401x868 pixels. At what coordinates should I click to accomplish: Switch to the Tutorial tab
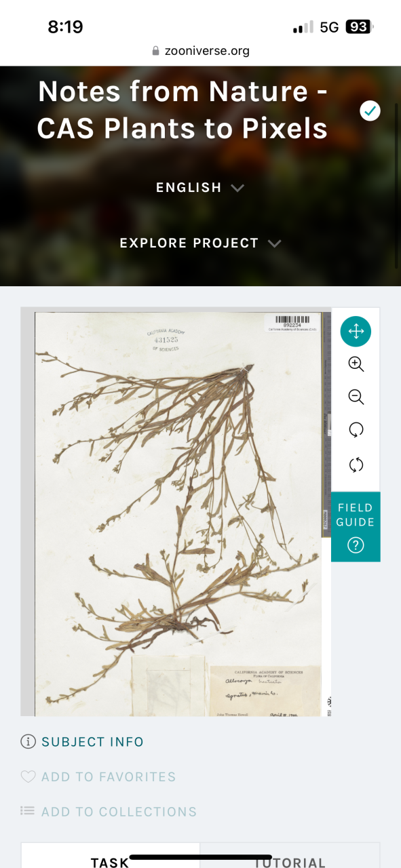290,856
